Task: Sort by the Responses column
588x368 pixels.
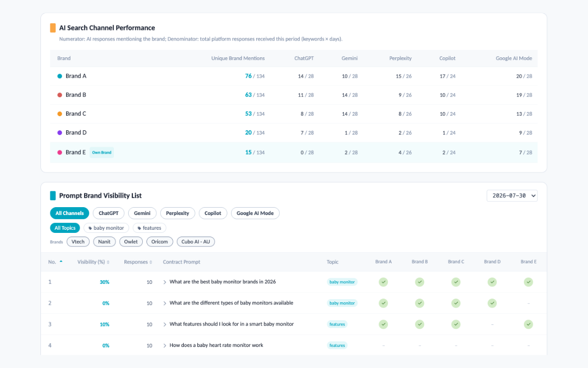Action: pyautogui.click(x=138, y=262)
